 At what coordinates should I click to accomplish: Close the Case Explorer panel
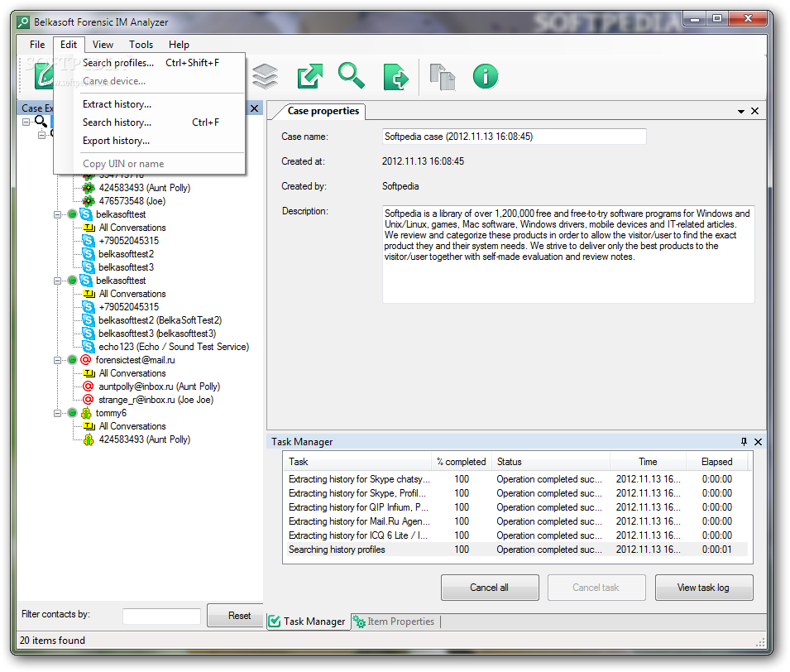coord(255,108)
